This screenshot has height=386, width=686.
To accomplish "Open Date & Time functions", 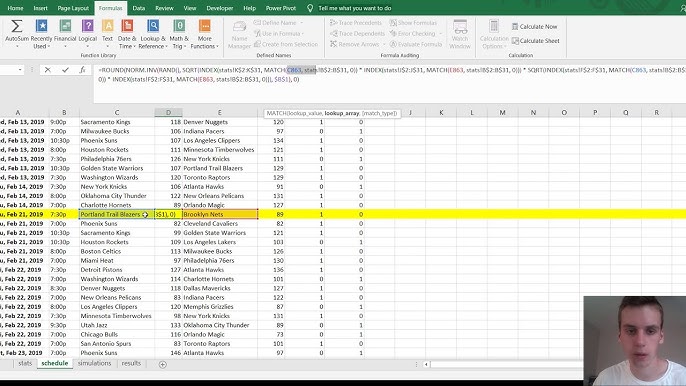I will pos(127,34).
